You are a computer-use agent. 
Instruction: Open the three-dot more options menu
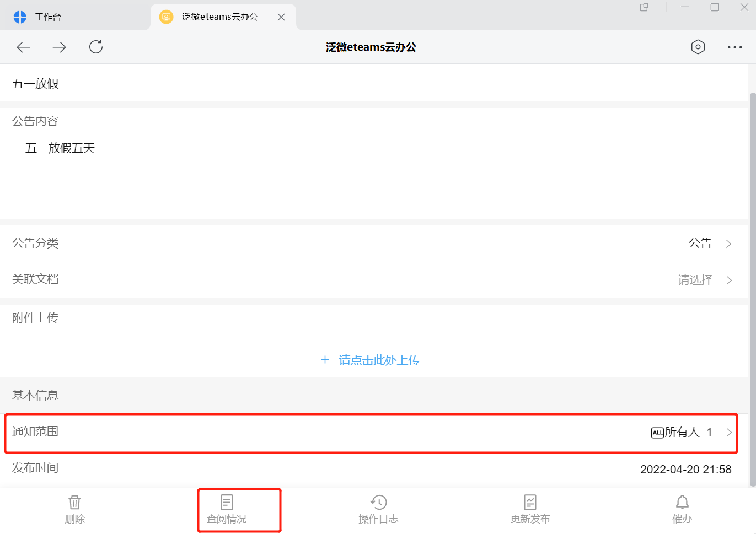point(734,47)
